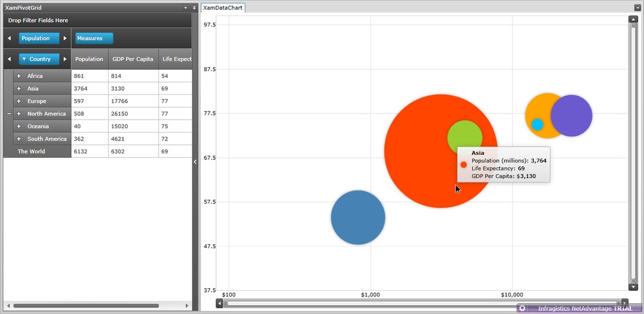The image size is (644, 314).
Task: Click the filter funnel icon on Country
Action: [x=24, y=59]
